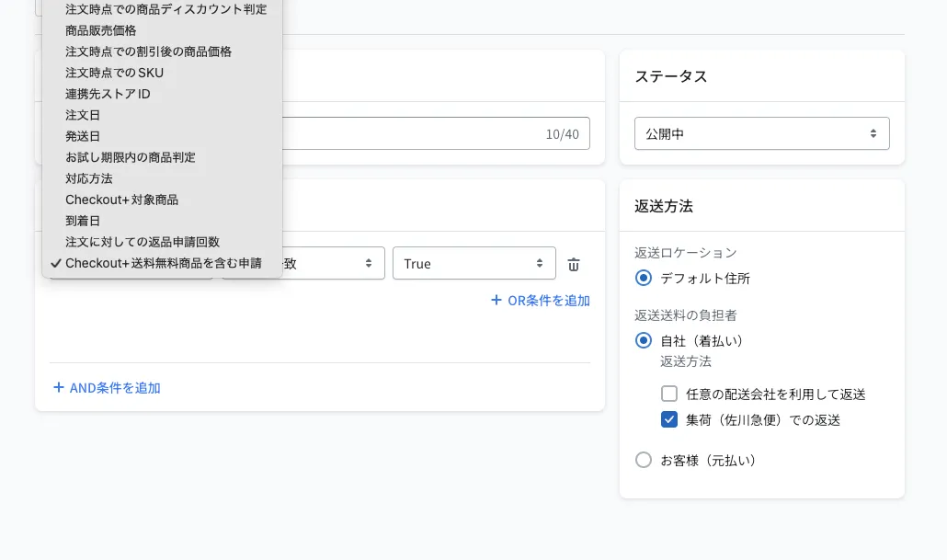Select デフォルト住所 radio button
Viewport: 947px width, 560px height.
tap(644, 278)
